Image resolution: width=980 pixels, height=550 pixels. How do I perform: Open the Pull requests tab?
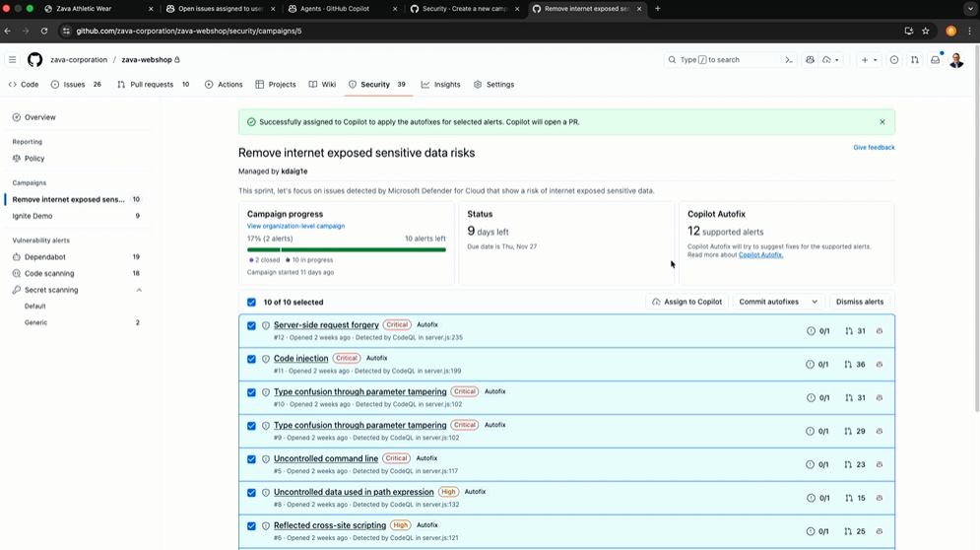[153, 85]
